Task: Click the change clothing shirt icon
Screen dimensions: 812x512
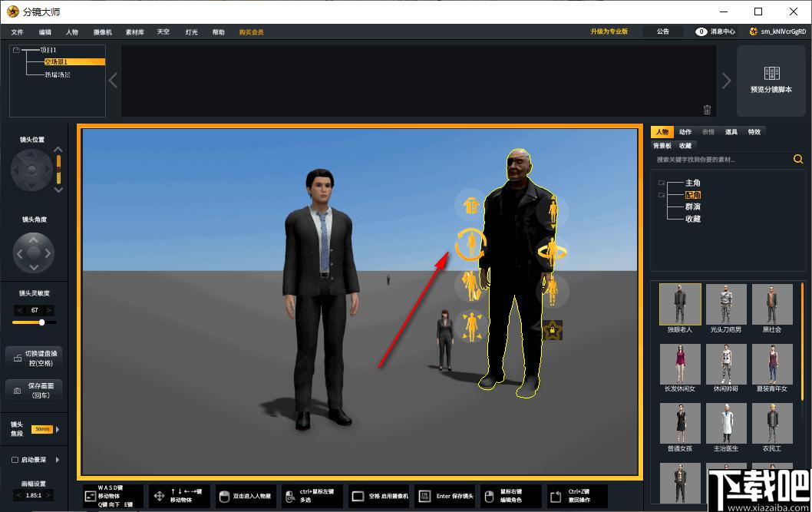Action: tap(470, 206)
